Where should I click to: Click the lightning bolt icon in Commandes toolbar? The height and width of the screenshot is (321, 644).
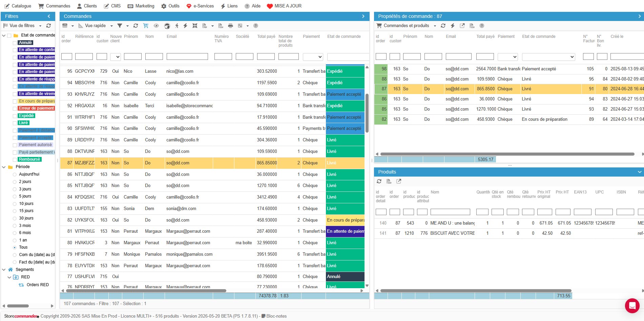coord(185,26)
